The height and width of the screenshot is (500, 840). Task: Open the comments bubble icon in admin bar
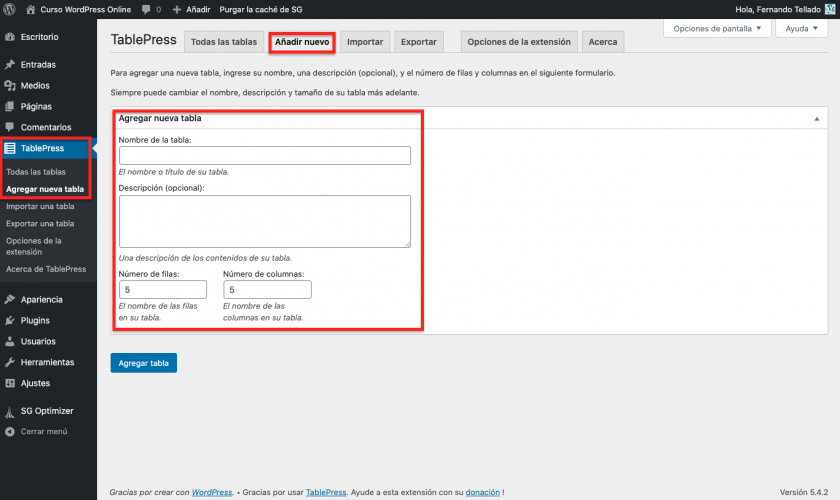click(x=147, y=9)
